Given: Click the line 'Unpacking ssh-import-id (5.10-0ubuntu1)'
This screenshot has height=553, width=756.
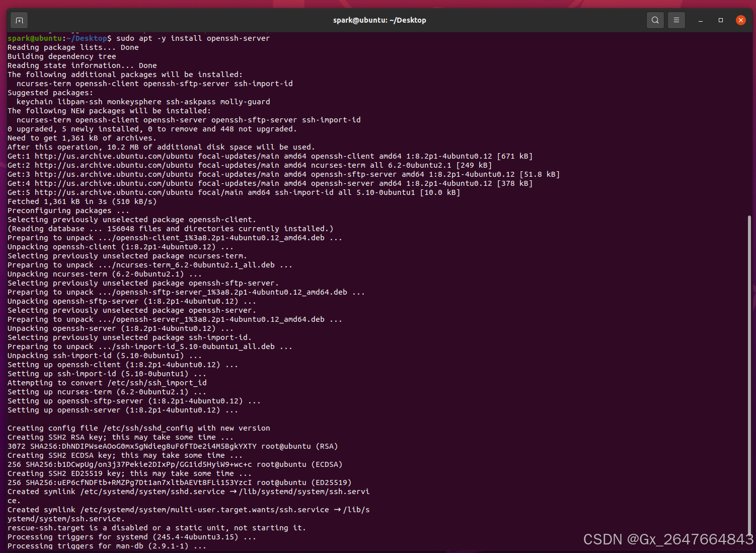Looking at the screenshot, I should pos(105,356).
